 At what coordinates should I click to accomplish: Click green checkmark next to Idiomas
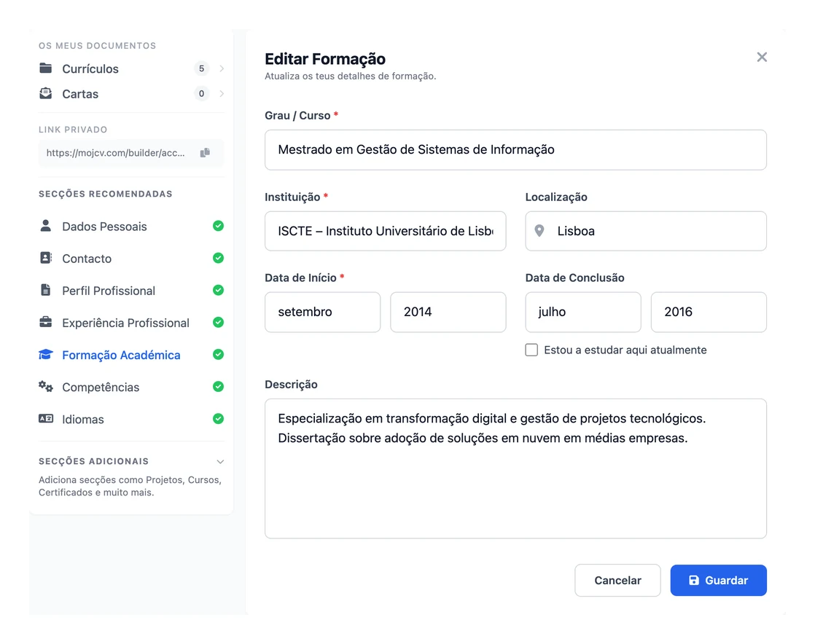[x=218, y=419]
